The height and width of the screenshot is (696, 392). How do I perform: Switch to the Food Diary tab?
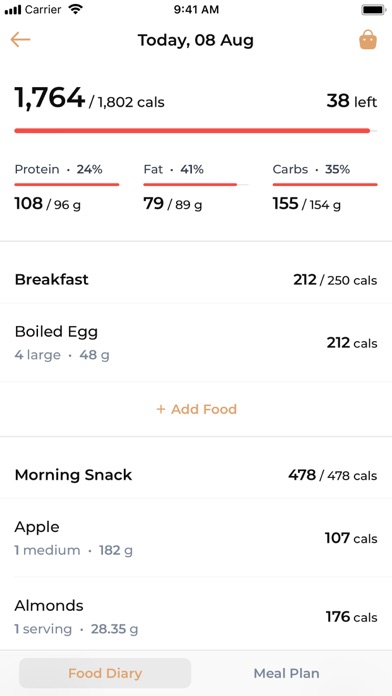pyautogui.click(x=105, y=673)
